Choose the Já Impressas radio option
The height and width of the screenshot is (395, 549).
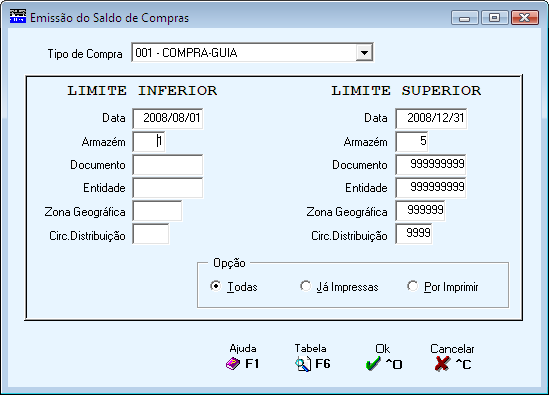(305, 286)
